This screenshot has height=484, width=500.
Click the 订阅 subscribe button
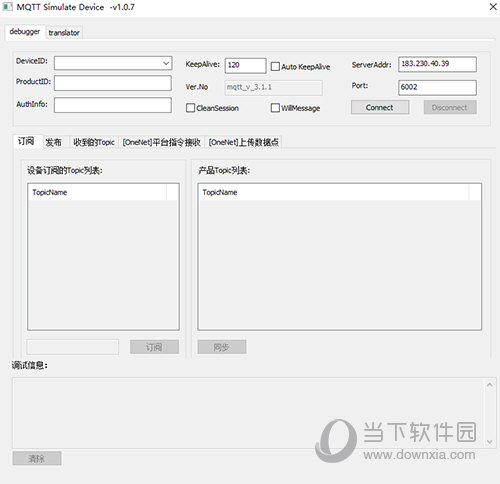pos(154,347)
